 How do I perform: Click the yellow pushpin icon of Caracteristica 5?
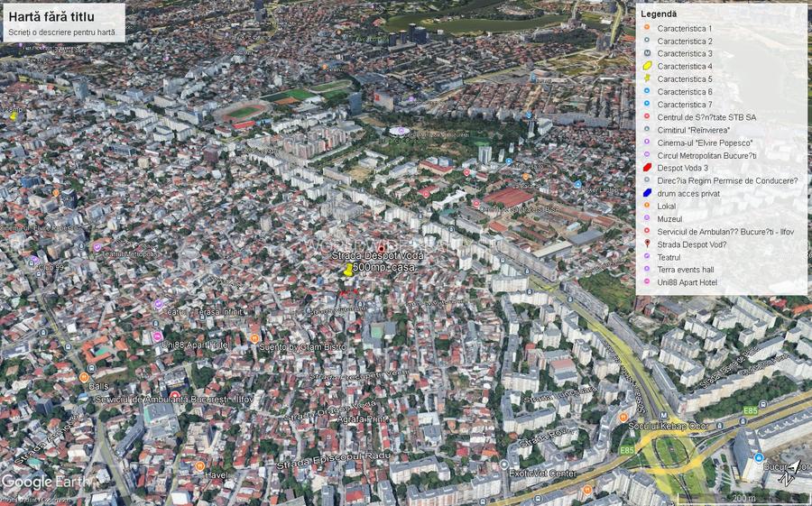tap(647, 78)
